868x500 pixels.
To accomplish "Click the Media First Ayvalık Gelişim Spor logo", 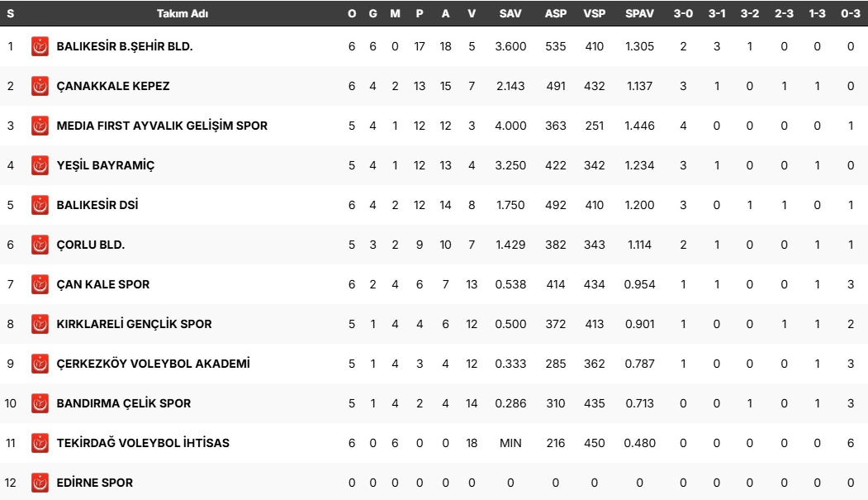I will tap(40, 126).
